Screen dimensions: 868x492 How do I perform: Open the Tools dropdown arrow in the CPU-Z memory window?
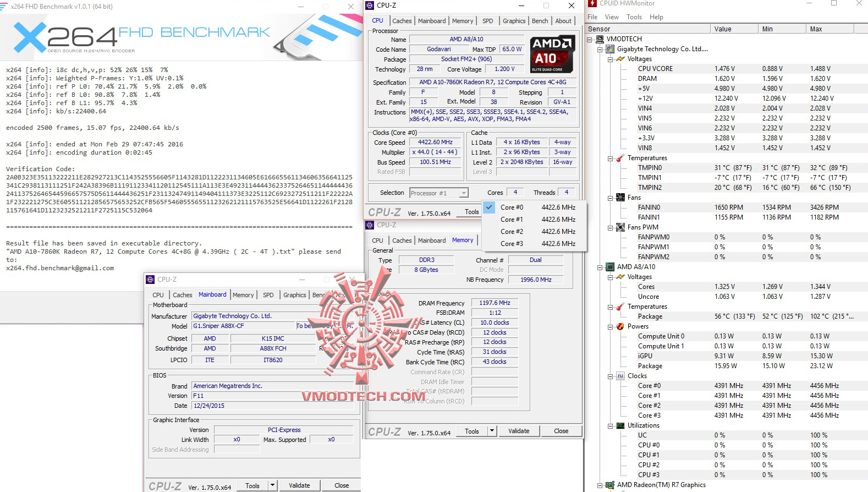tap(492, 431)
